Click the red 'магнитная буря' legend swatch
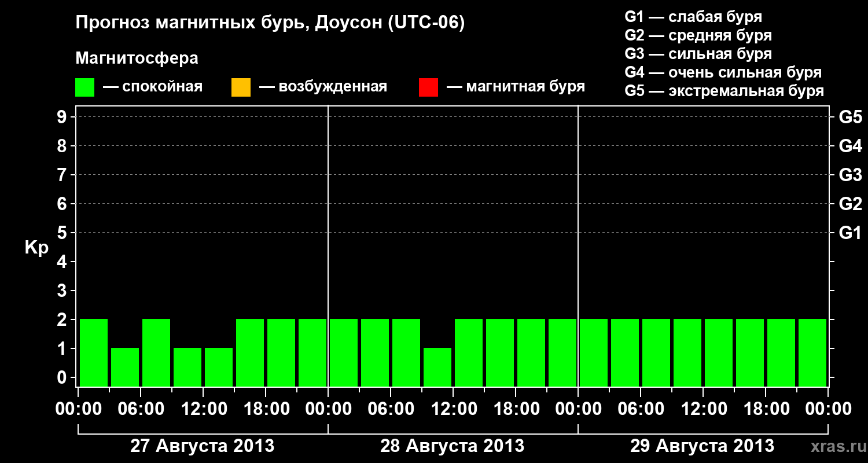The width and height of the screenshot is (868, 463). click(x=428, y=87)
